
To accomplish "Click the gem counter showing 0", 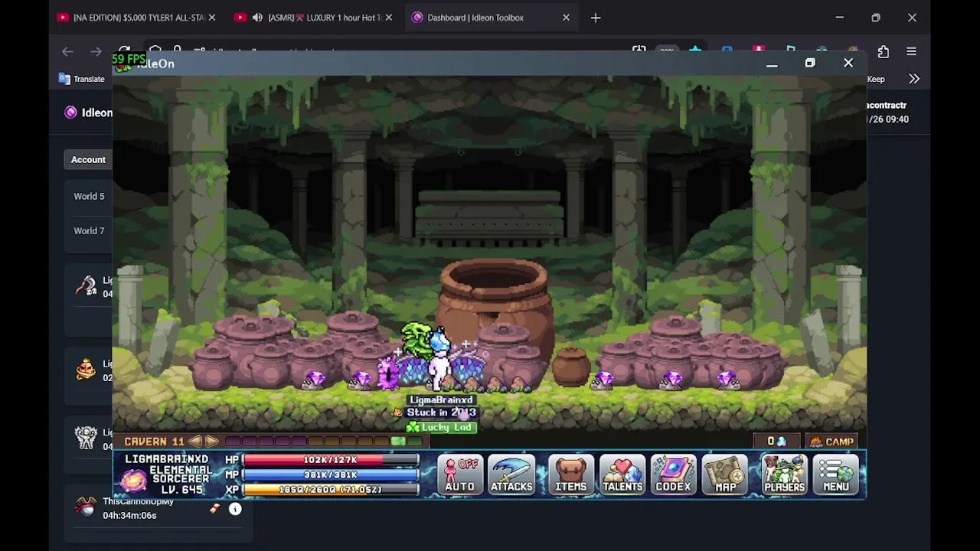I will (x=777, y=442).
